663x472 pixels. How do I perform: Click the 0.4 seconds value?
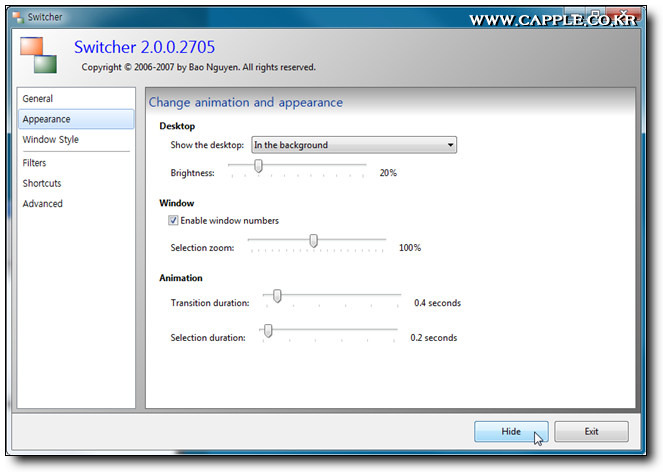[438, 303]
